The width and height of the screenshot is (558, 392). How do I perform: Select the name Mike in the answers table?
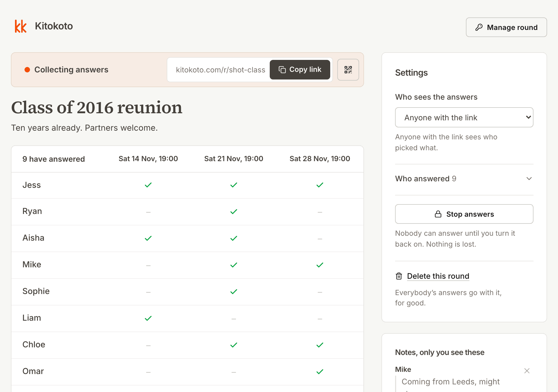pyautogui.click(x=32, y=265)
